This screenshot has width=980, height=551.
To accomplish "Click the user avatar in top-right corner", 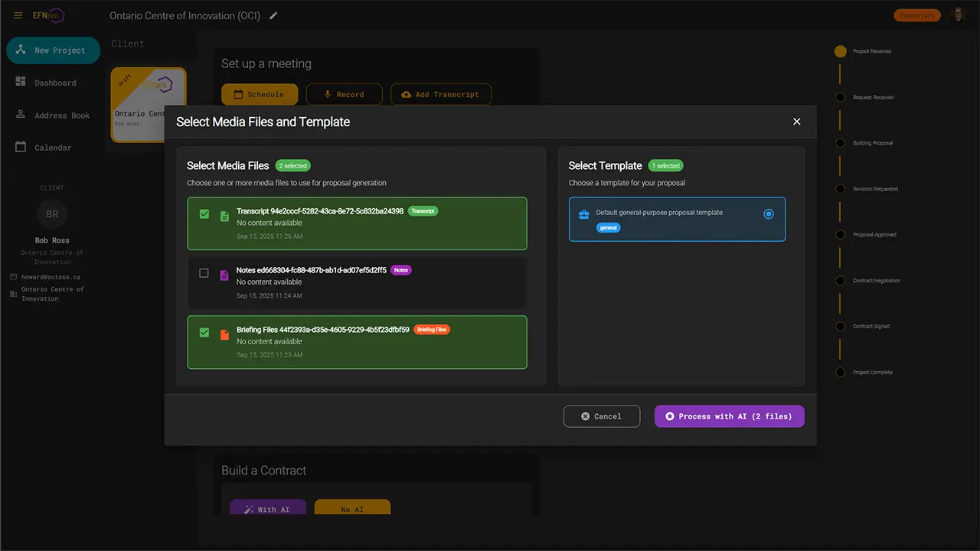I will click(x=958, y=15).
